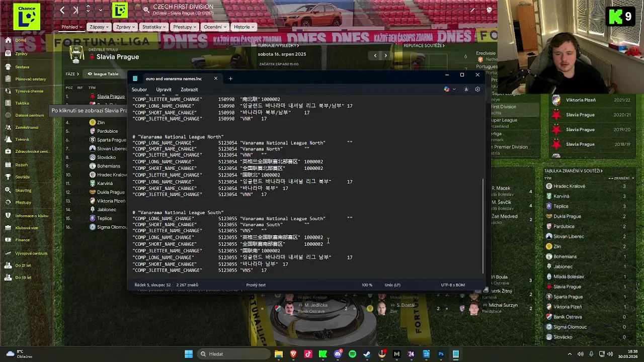Open Týmová chemie in sidebar
Screen dimensions: 644x362
click(x=29, y=91)
